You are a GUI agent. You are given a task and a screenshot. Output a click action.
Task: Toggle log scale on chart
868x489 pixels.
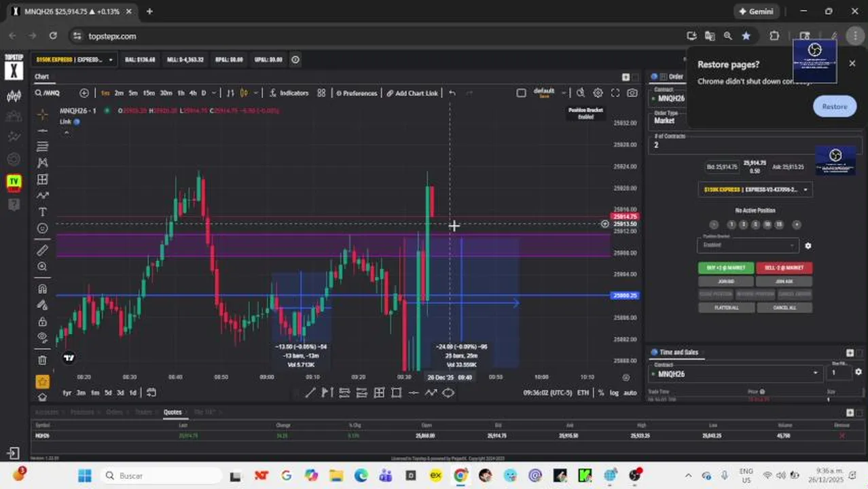click(x=614, y=393)
